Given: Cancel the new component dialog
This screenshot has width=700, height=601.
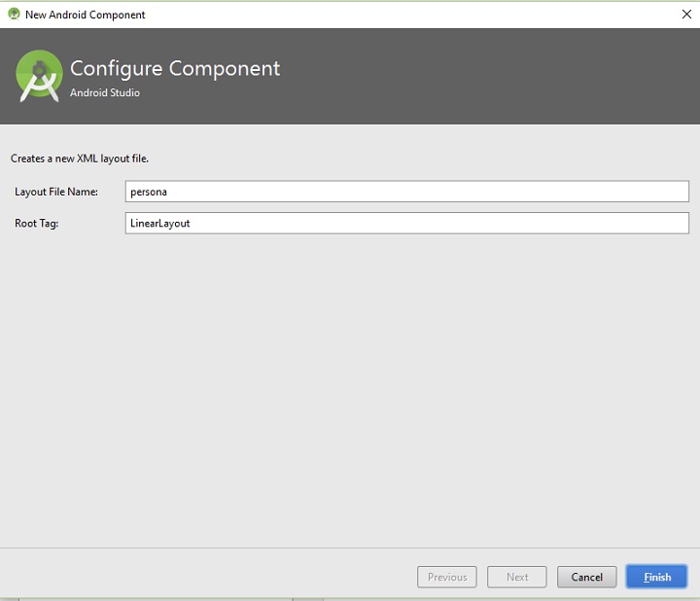Looking at the screenshot, I should click(586, 577).
